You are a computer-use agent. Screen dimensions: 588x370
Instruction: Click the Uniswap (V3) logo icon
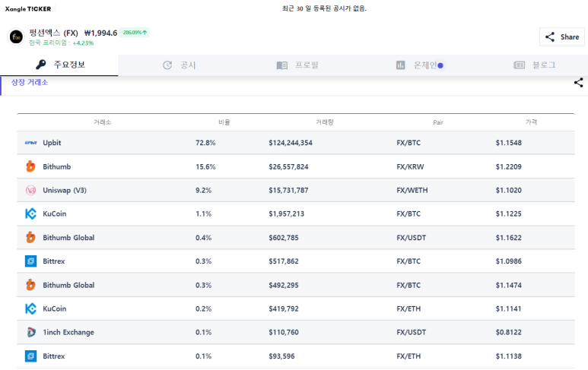[30, 190]
